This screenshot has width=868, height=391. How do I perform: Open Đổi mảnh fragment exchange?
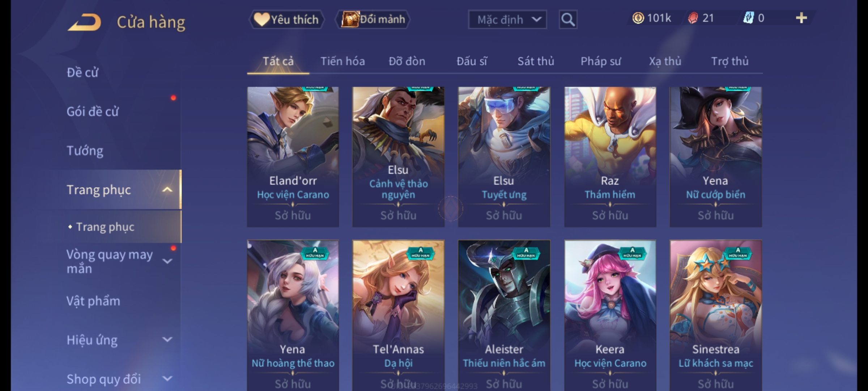[373, 20]
